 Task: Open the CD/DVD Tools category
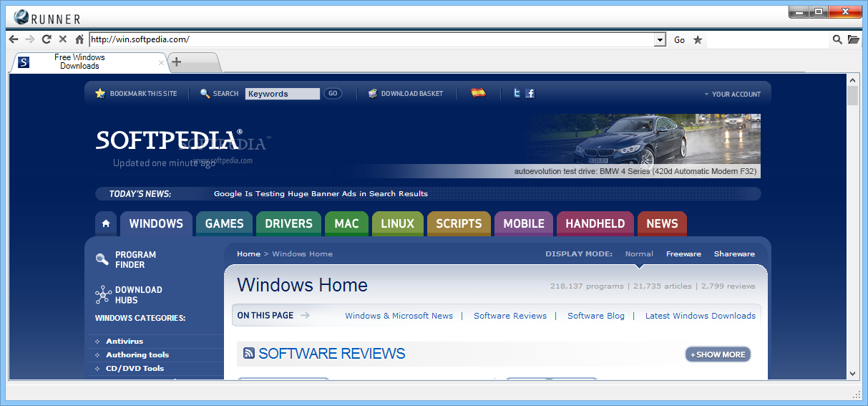[135, 369]
